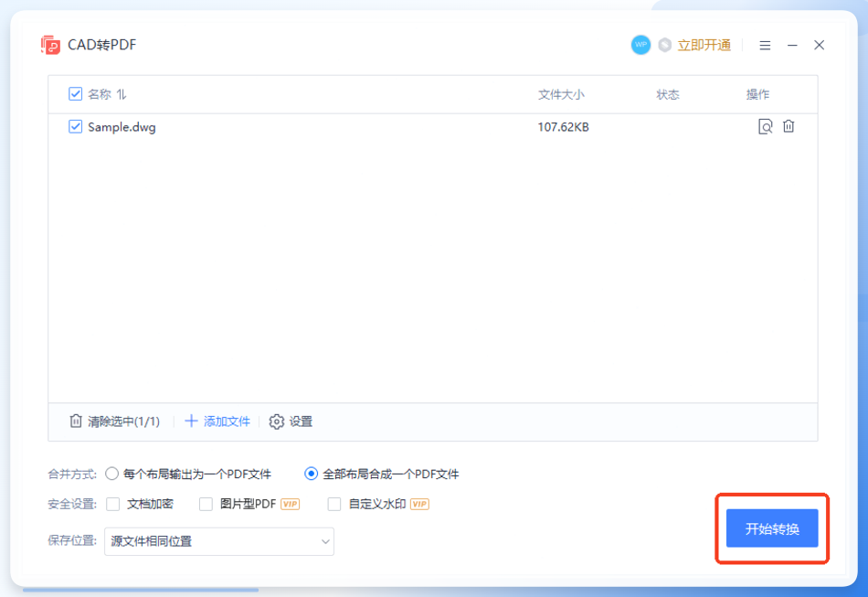Screen dimensions: 868x597
Task: Click the sort arrows next to 名称
Action: tap(122, 95)
